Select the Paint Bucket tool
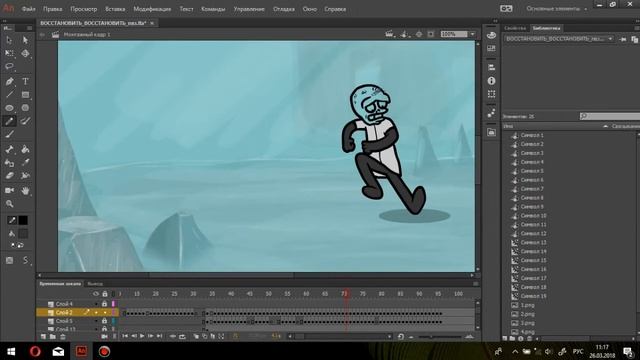Screen dimensions: 640x360 pyautogui.click(x=25, y=149)
